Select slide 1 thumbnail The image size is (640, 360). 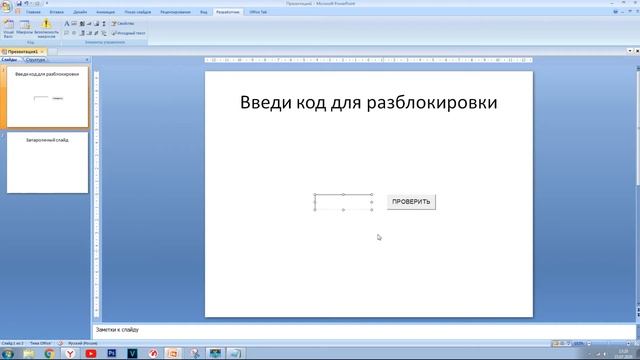47,97
